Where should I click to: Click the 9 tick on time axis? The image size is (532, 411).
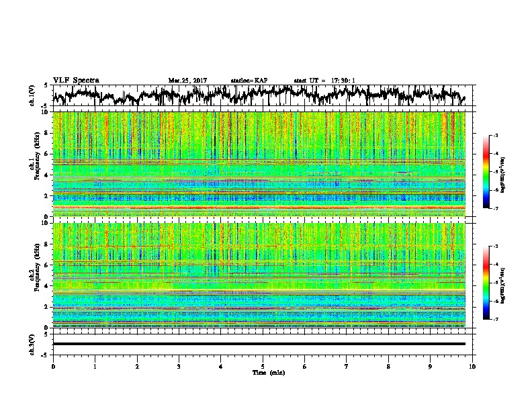point(430,367)
